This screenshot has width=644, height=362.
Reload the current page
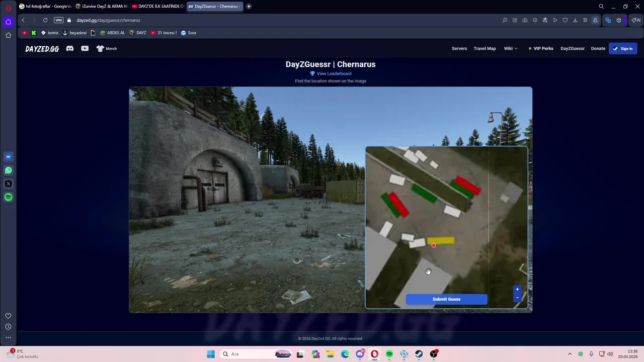[x=45, y=20]
